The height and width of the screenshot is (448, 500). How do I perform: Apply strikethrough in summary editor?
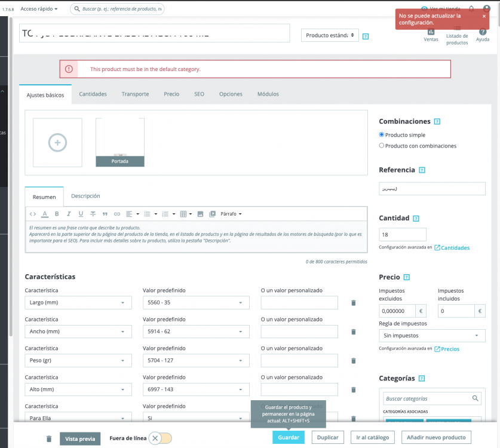(x=93, y=214)
